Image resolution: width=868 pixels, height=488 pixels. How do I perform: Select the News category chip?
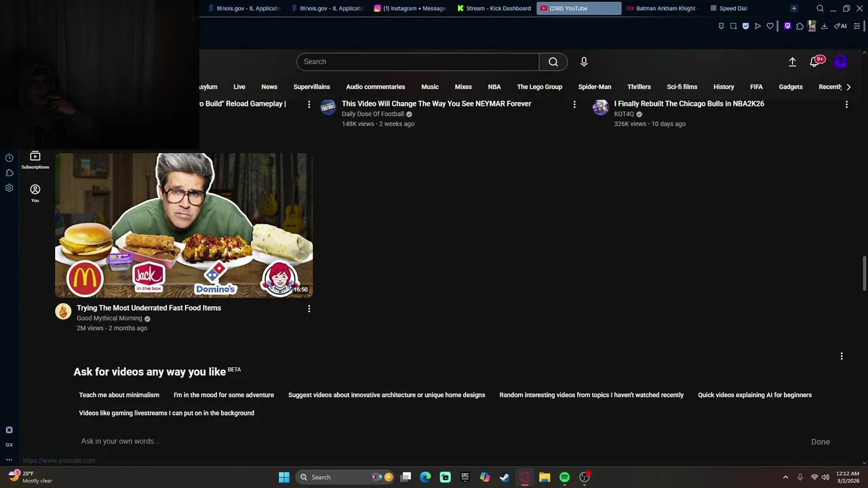coord(269,87)
